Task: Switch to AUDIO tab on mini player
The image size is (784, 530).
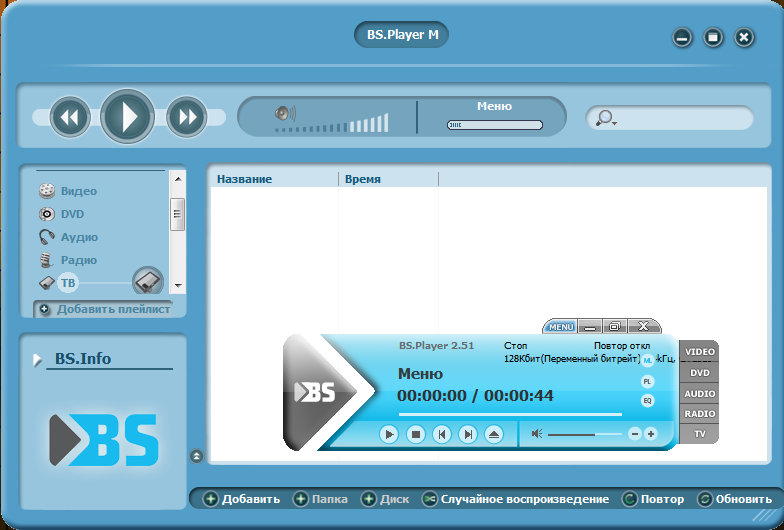Action: [700, 394]
